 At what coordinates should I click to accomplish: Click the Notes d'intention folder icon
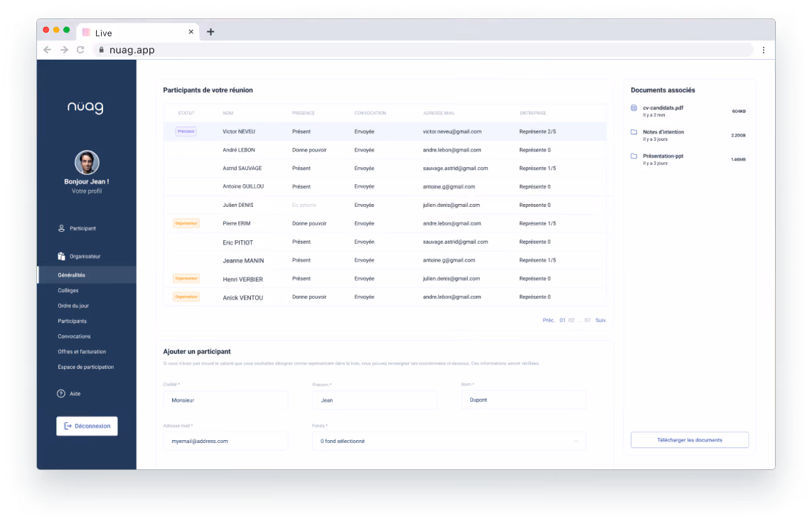(x=634, y=132)
